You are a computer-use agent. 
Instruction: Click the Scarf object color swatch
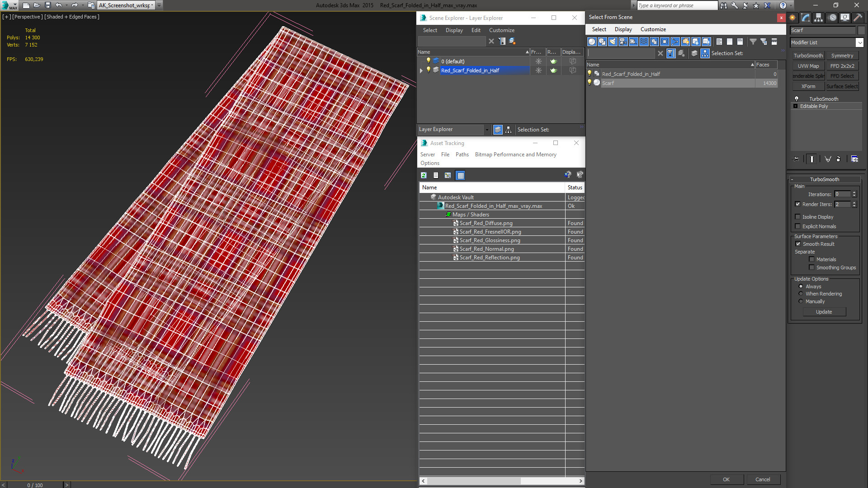point(861,30)
